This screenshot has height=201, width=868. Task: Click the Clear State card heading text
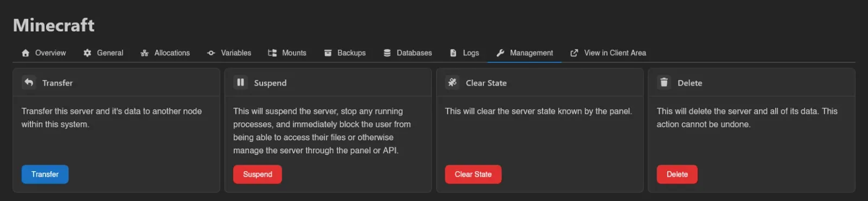pos(486,83)
